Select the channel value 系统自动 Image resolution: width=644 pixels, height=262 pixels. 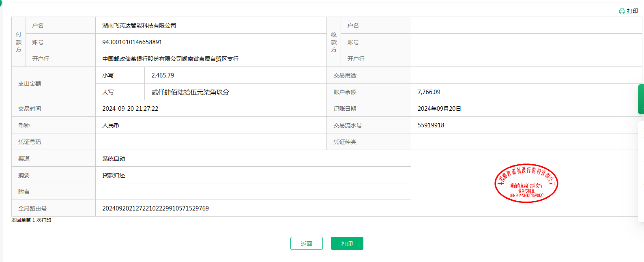pyautogui.click(x=114, y=159)
